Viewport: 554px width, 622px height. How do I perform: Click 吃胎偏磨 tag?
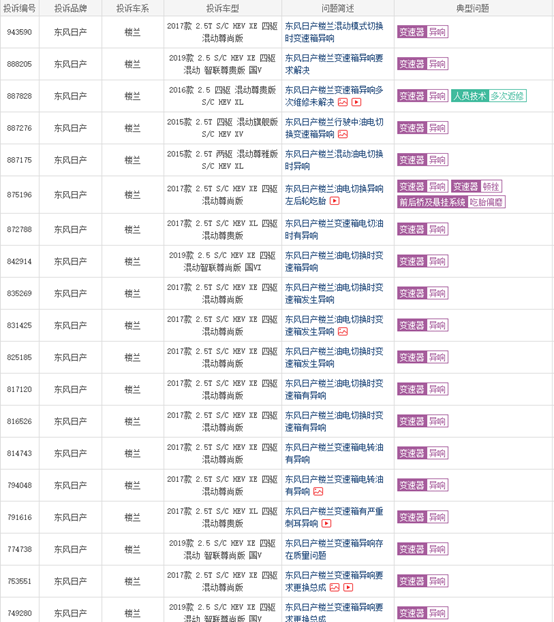point(486,202)
